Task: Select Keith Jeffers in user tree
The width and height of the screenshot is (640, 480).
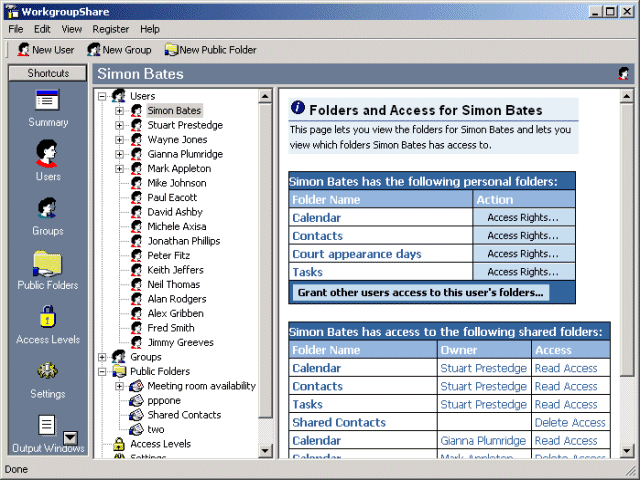Action: 176,270
